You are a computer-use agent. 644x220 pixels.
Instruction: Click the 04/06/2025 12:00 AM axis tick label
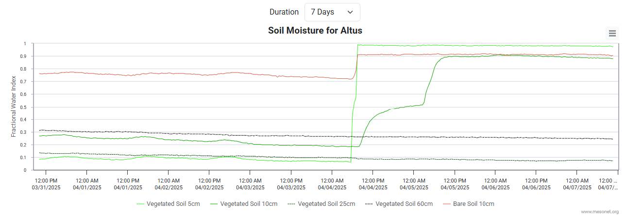(x=495, y=183)
